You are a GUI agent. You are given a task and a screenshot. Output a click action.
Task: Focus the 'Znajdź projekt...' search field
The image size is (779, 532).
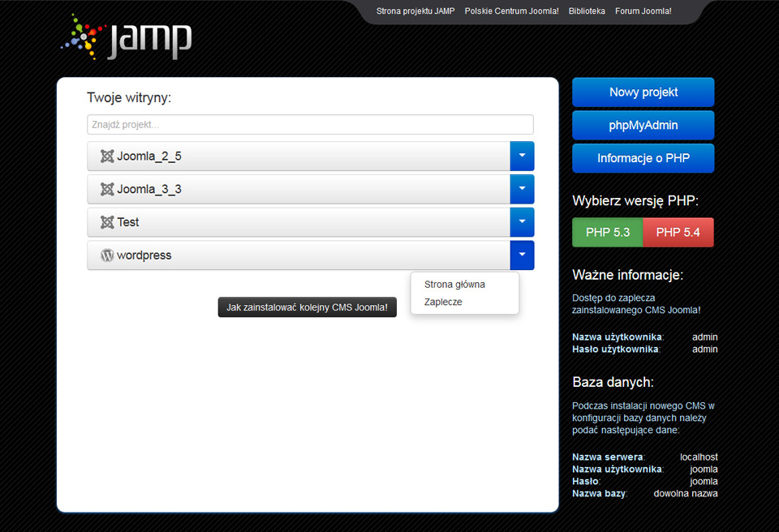[x=311, y=125]
